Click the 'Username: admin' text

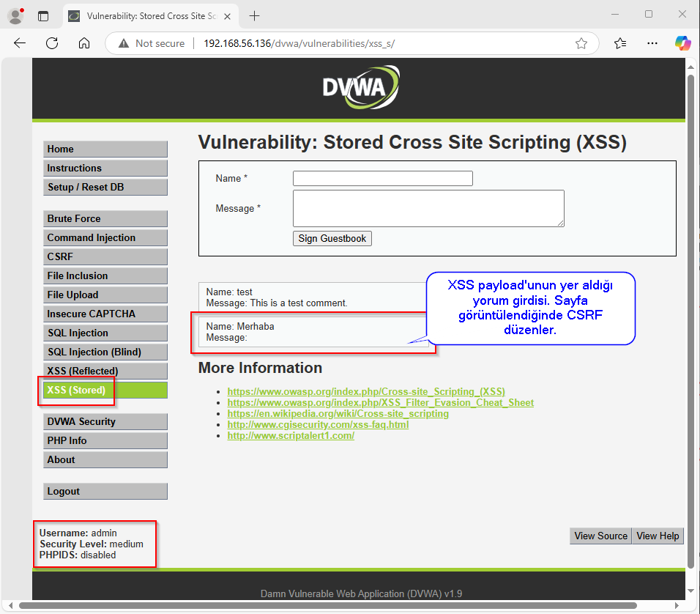78,533
